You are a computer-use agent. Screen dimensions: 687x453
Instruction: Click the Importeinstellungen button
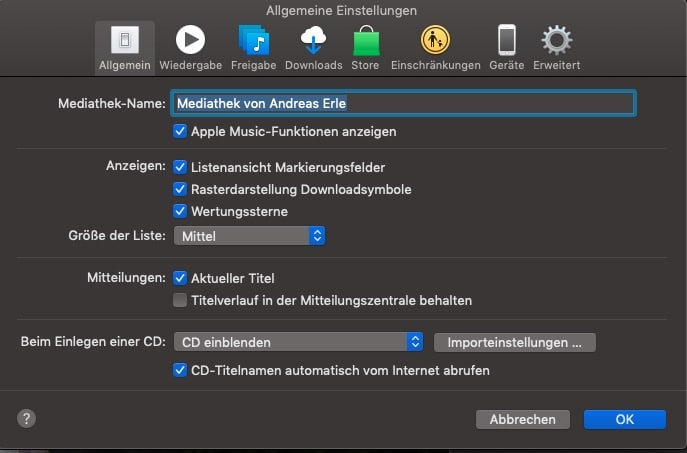515,342
